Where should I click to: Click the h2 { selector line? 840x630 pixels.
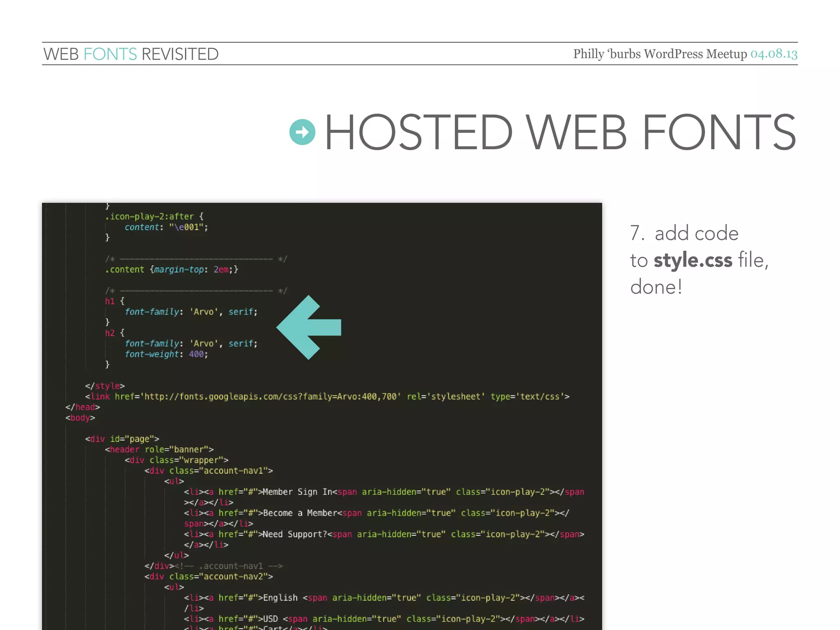click(x=114, y=333)
